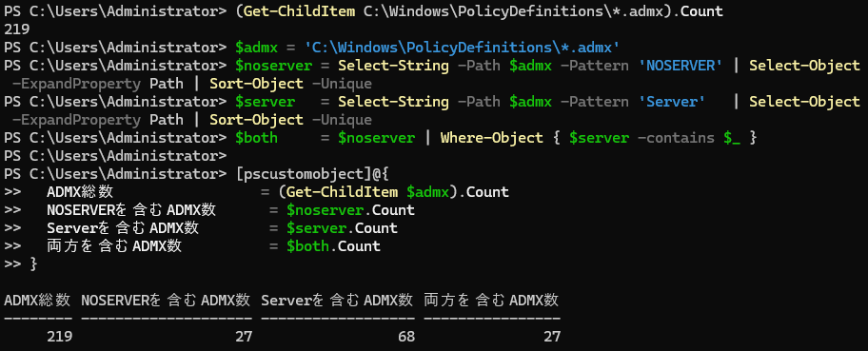
Task: Click the Where-Object cmdlet text
Action: 491,138
